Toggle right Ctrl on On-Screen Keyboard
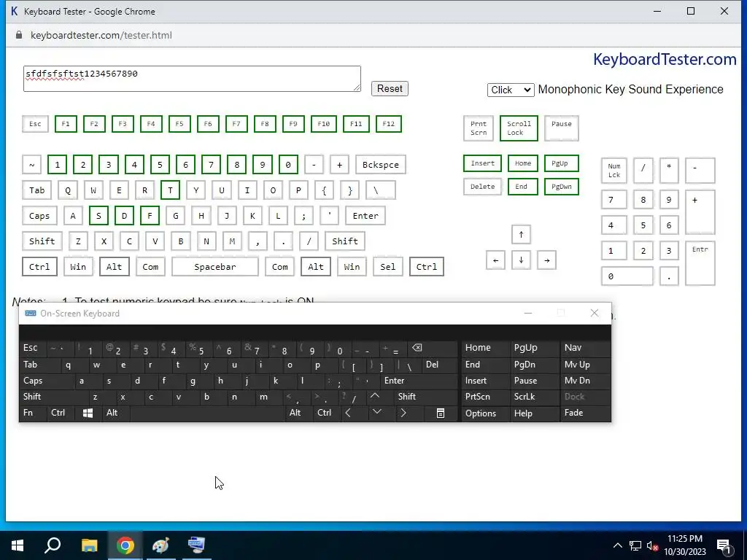The height and width of the screenshot is (560, 747). (325, 413)
